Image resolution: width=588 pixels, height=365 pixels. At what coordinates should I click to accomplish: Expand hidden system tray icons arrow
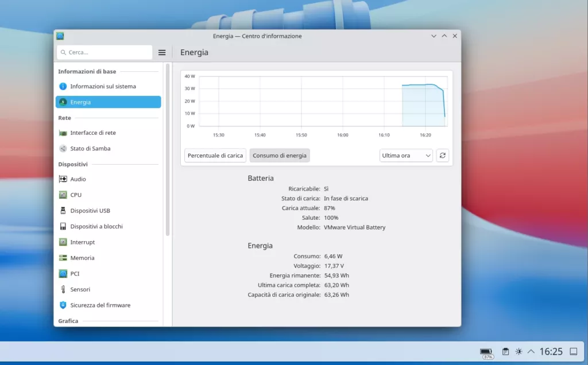pyautogui.click(x=531, y=351)
